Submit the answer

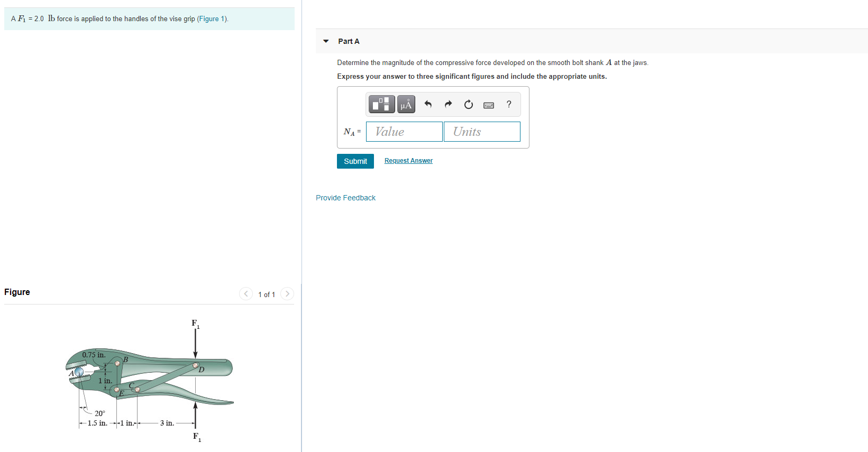point(355,161)
